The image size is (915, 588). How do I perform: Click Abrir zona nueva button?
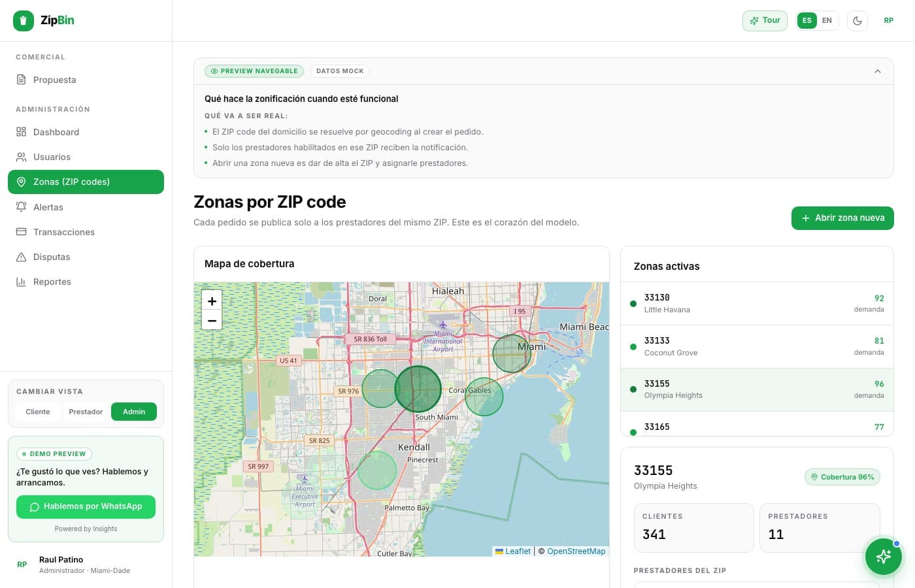pos(842,218)
